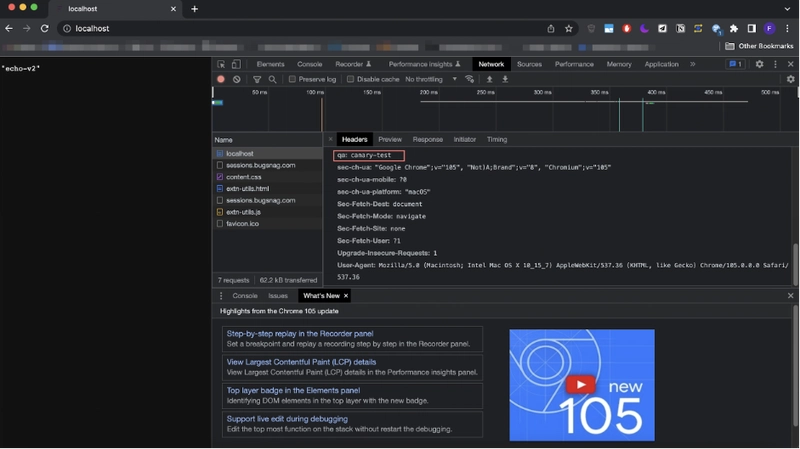Clear the network log
The height and width of the screenshot is (449, 800).
point(236,79)
